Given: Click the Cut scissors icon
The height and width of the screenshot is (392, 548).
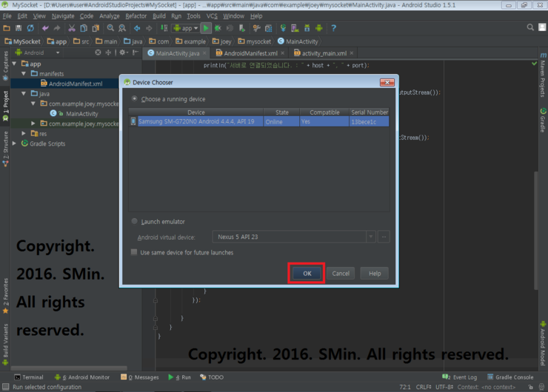Looking at the screenshot, I should (x=72, y=28).
